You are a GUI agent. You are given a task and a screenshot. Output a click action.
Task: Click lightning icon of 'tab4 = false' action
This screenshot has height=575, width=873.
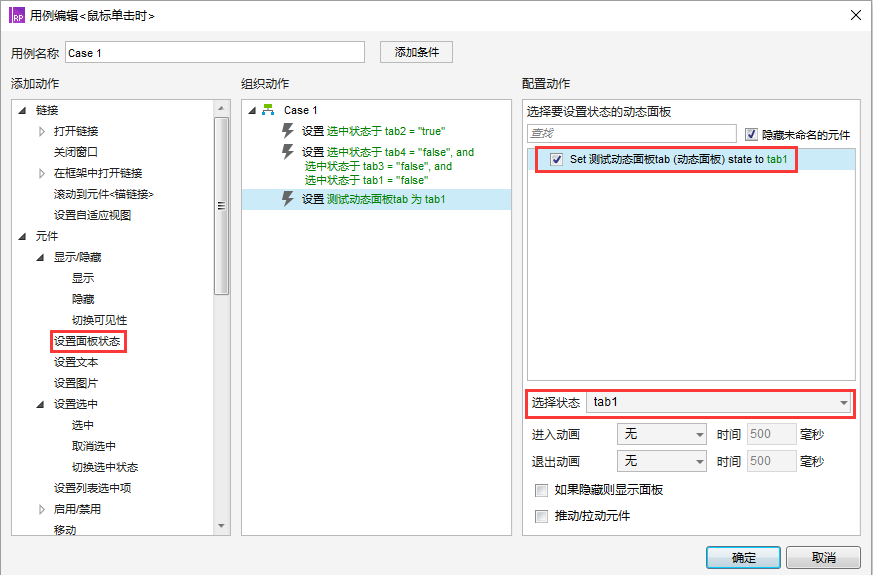(x=288, y=151)
